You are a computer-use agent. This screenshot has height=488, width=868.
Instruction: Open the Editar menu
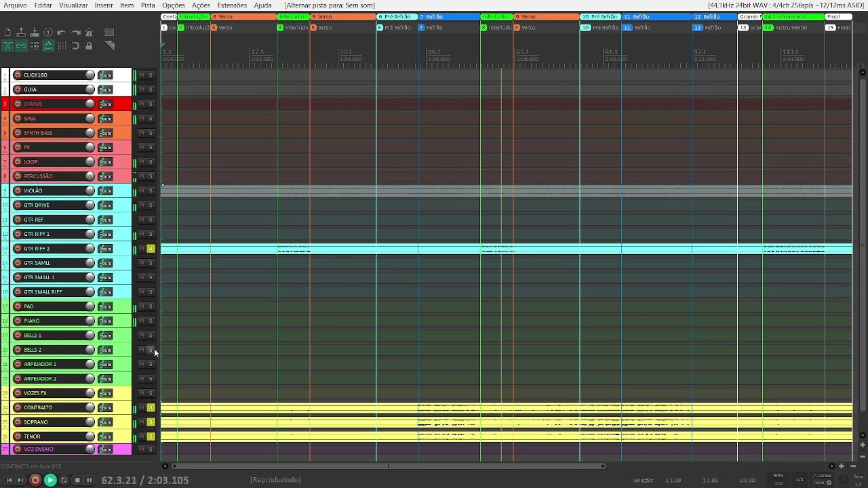coord(43,5)
